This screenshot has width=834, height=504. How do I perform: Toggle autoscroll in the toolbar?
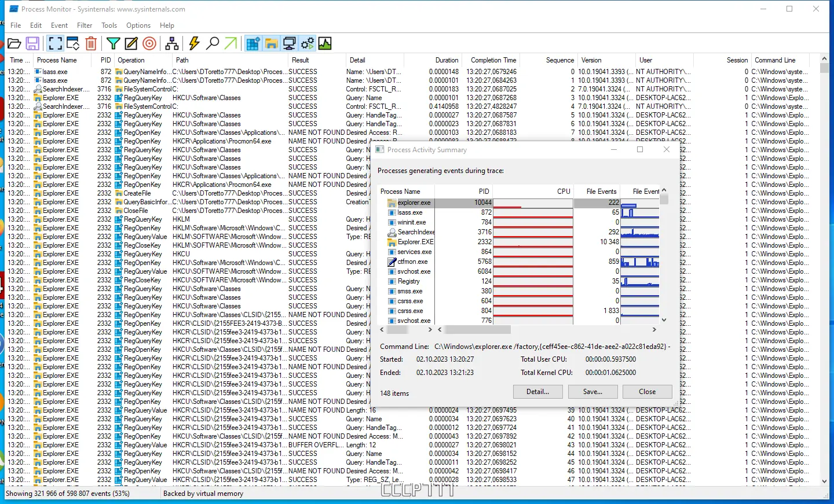pyautogui.click(x=73, y=43)
